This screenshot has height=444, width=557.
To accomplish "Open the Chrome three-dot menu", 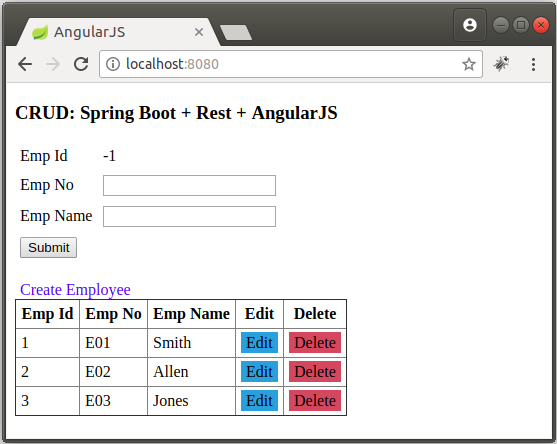I will click(x=533, y=64).
